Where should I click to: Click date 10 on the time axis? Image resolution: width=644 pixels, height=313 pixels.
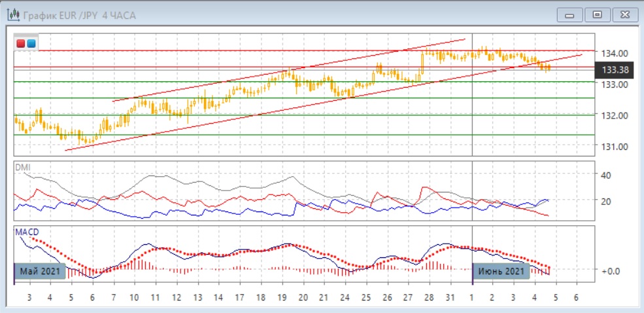coord(133,297)
